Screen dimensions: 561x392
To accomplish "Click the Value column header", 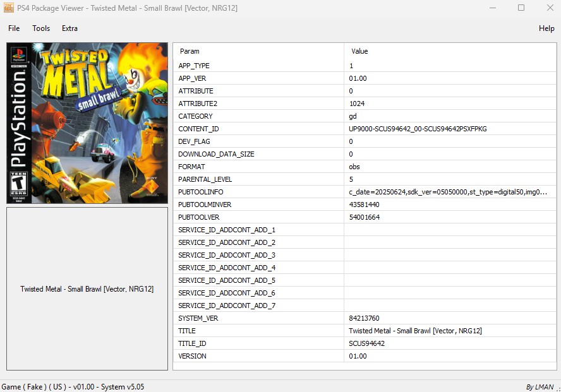I will coord(359,51).
